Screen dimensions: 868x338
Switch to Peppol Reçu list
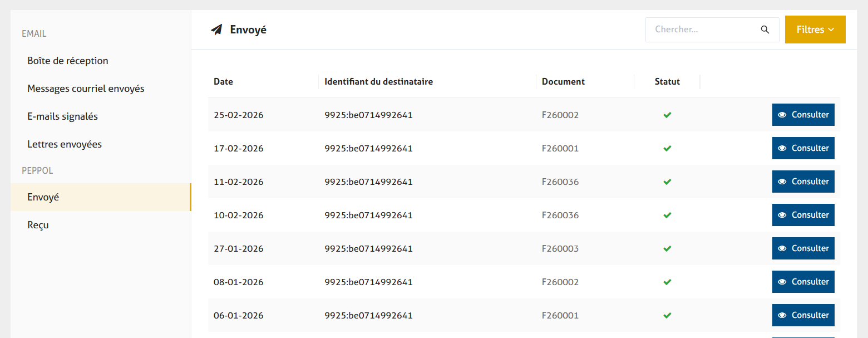38,225
